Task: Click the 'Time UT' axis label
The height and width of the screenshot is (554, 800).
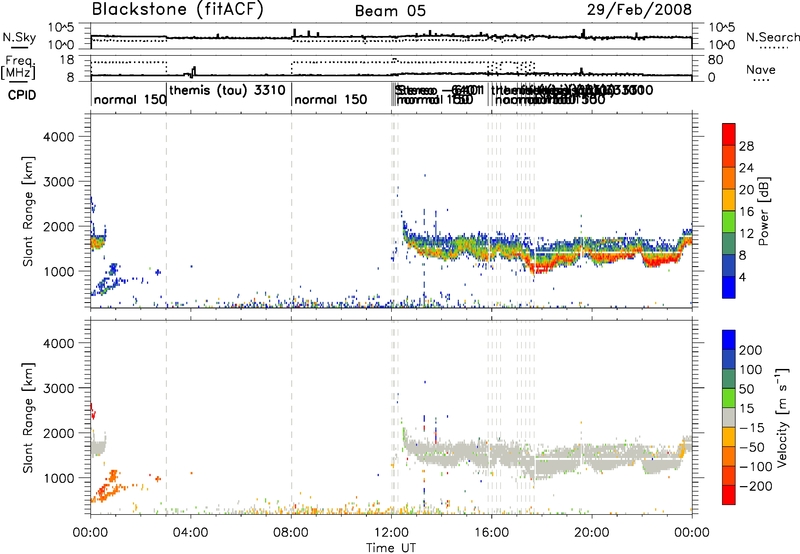Action: coord(391,547)
